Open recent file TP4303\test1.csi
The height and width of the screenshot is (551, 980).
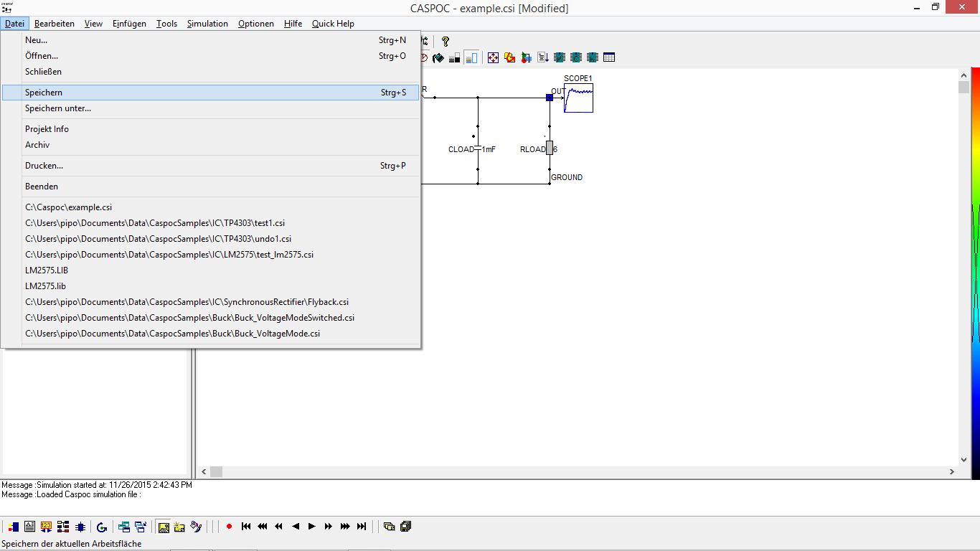pos(211,223)
